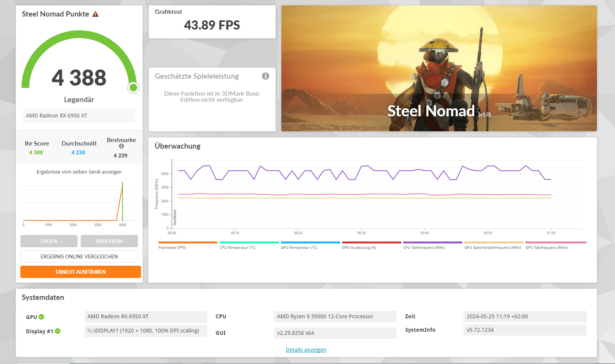Click the LADEN button
This screenshot has width=615, height=364.
click(49, 241)
